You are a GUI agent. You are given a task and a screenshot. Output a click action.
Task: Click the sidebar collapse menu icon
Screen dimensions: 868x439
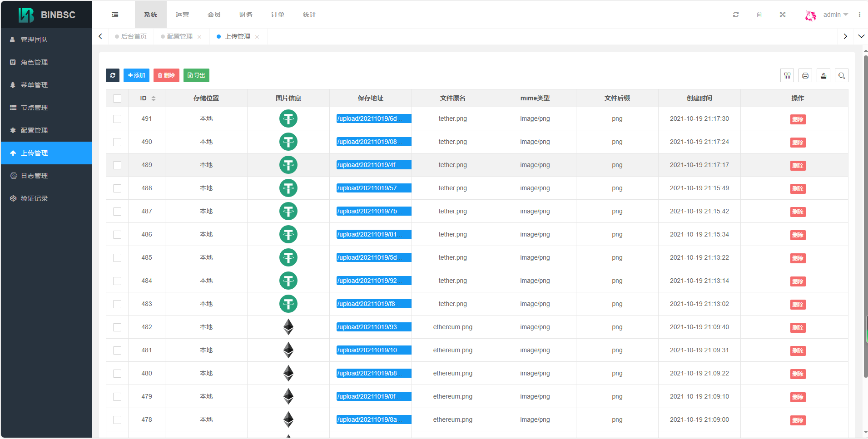point(115,15)
